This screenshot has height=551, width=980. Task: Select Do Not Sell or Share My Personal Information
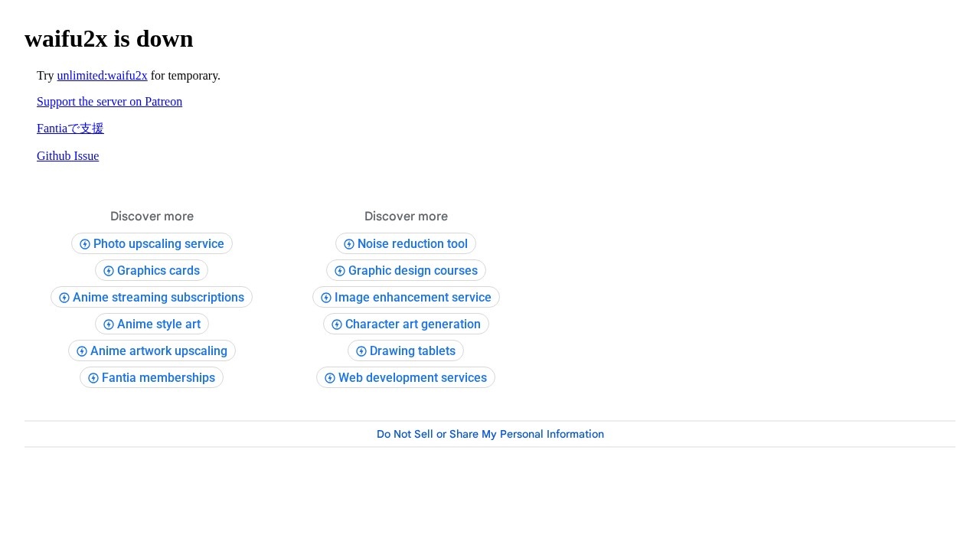point(490,434)
